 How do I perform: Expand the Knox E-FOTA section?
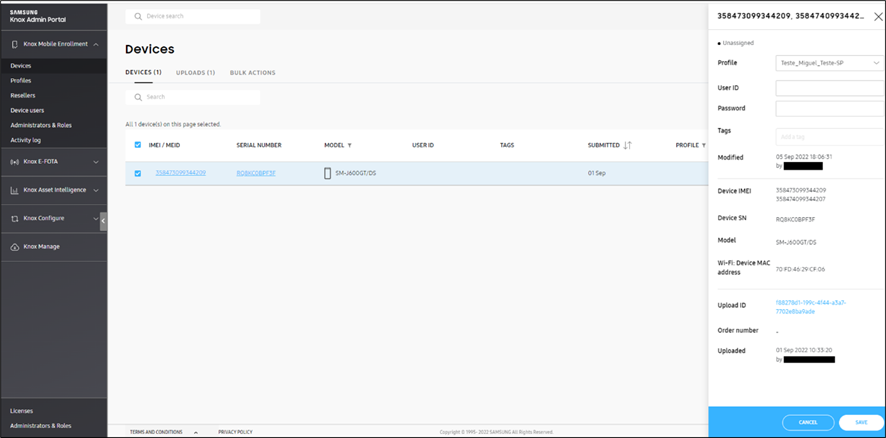(x=96, y=162)
